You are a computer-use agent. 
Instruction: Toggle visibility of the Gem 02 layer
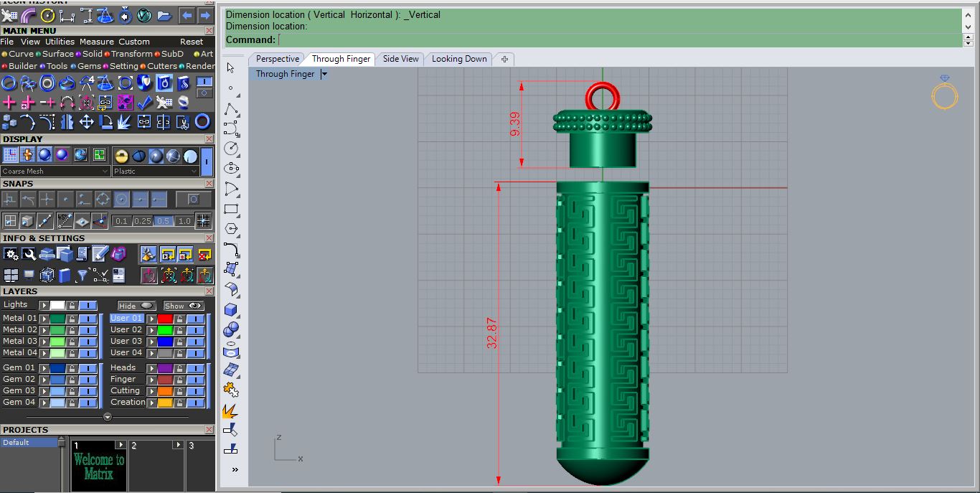88,380
